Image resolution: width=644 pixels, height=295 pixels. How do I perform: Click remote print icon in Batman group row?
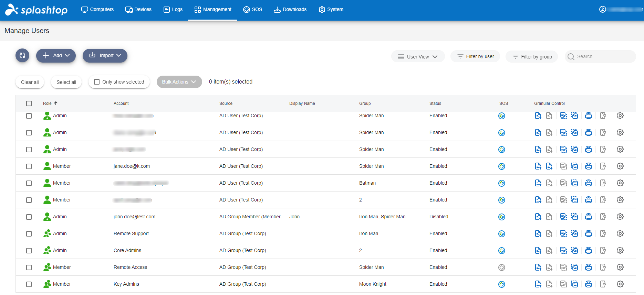589,183
